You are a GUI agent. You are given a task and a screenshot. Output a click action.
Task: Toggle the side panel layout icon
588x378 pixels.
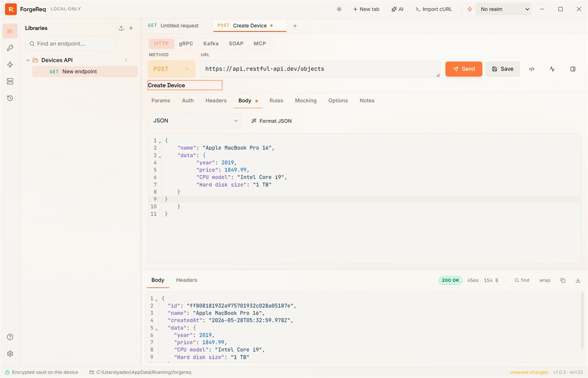click(573, 69)
